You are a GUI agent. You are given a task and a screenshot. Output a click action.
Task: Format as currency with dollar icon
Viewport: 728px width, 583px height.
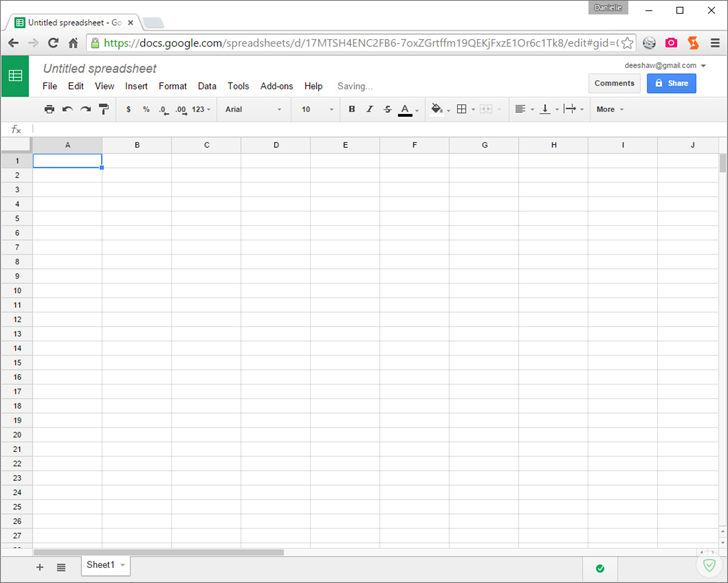129,109
